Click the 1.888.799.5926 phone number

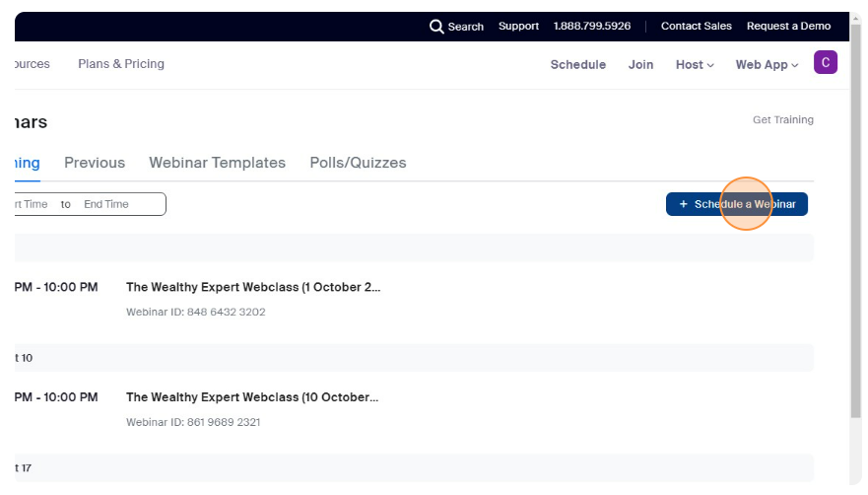(x=591, y=27)
